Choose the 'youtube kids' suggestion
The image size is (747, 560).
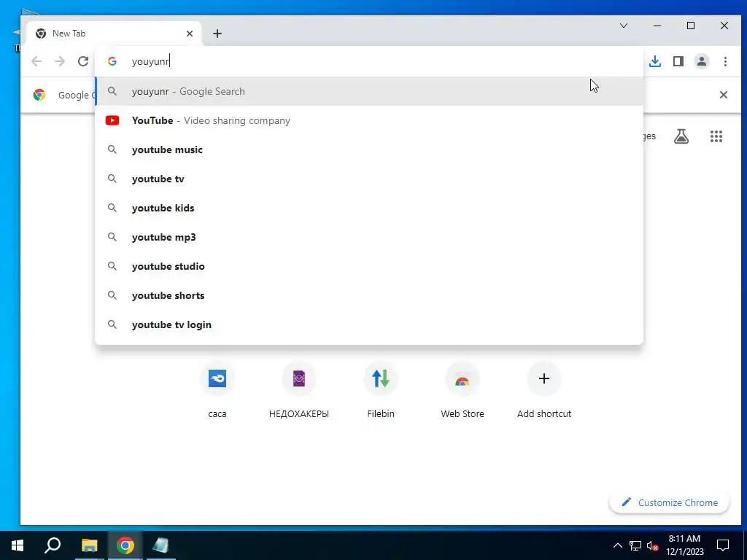tap(369, 208)
